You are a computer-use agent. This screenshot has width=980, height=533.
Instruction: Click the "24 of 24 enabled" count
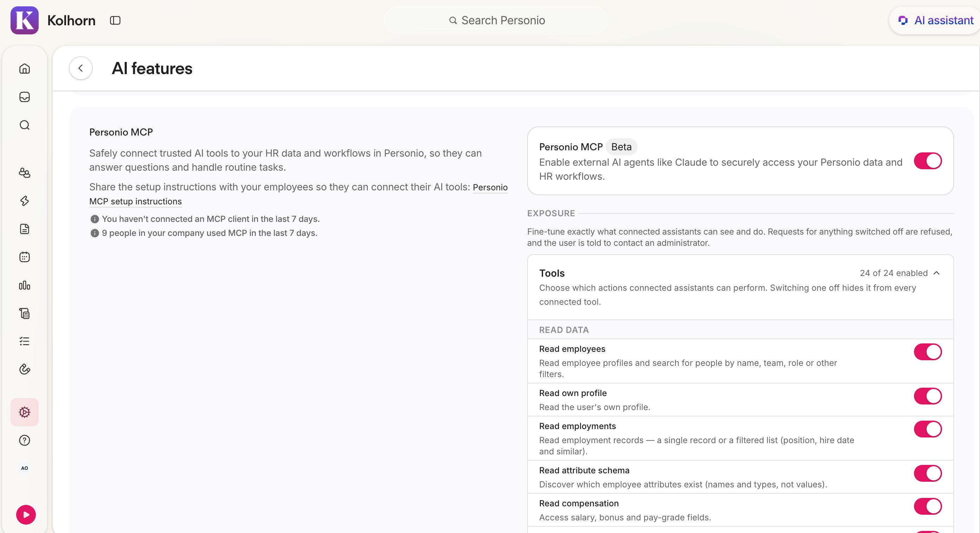pos(894,273)
